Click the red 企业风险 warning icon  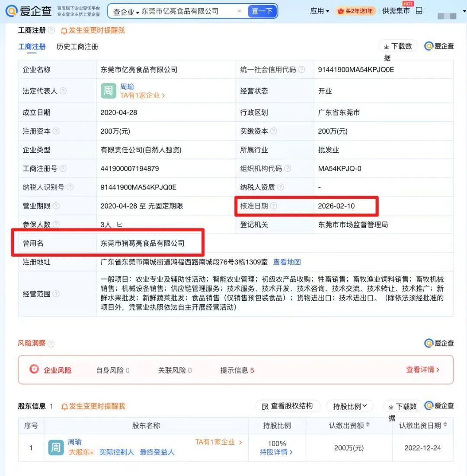click(x=35, y=370)
